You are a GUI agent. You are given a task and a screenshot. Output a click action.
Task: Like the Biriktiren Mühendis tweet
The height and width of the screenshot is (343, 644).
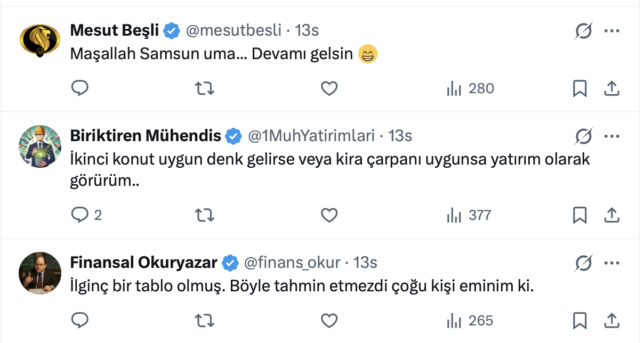[329, 215]
